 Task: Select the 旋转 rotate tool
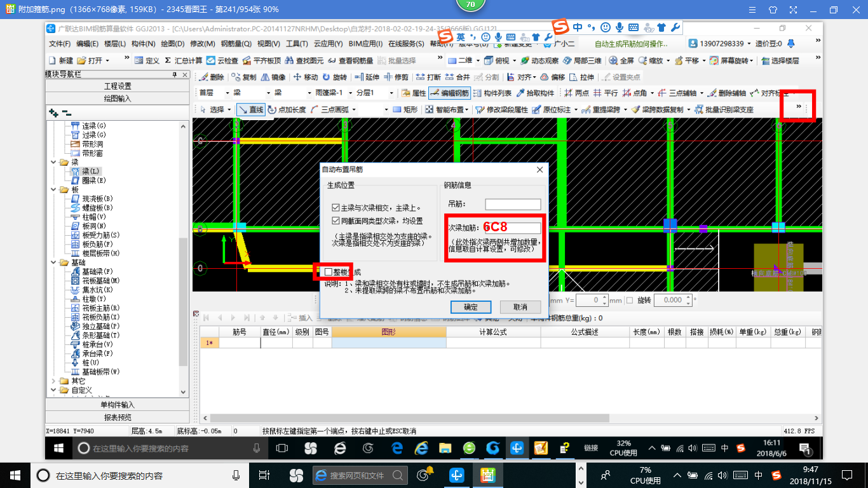[335, 77]
